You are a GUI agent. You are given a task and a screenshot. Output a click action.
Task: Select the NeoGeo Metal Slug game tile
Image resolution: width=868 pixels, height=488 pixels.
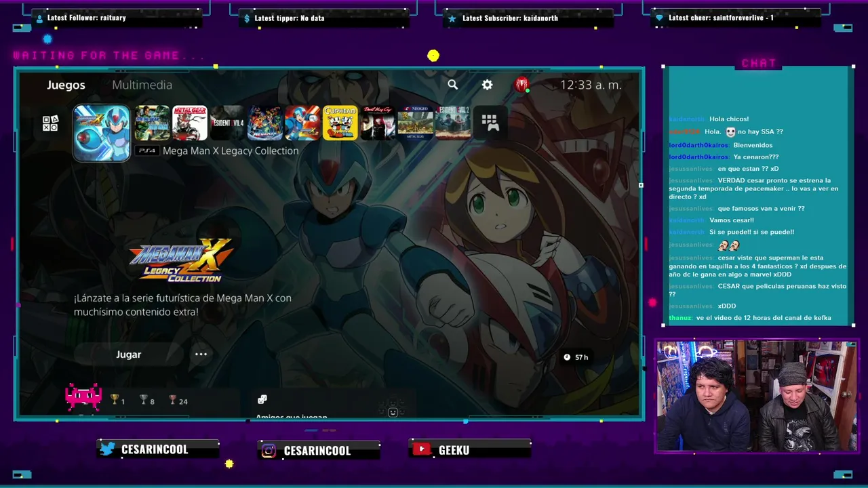point(415,123)
